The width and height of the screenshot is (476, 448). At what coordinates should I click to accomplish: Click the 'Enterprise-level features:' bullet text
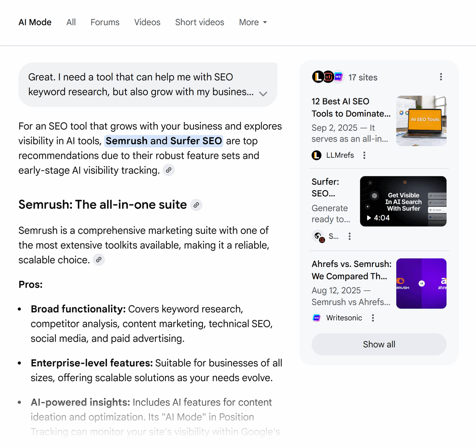tap(92, 363)
